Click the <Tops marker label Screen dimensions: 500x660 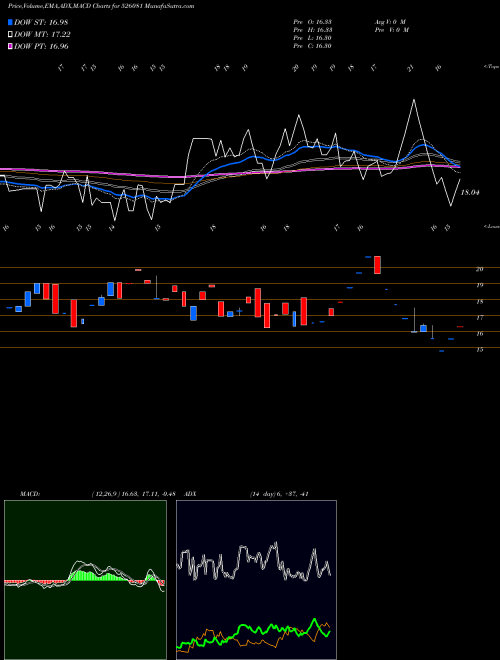coord(491,67)
